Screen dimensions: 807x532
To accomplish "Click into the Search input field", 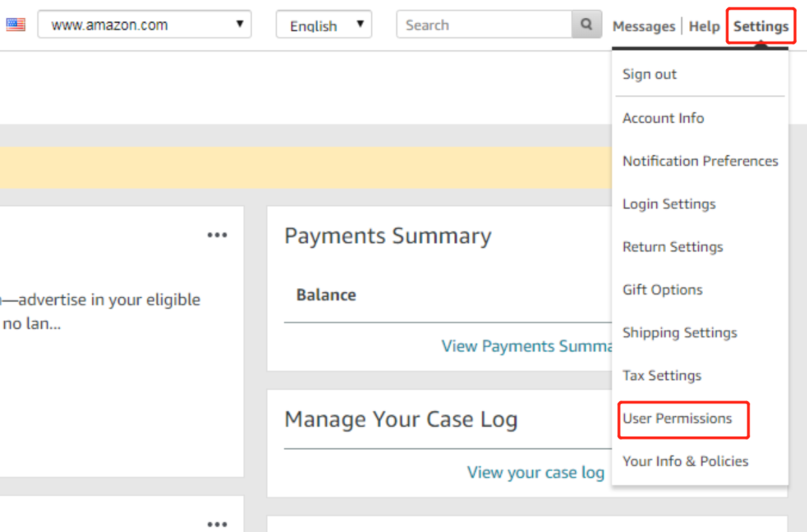I will [484, 24].
